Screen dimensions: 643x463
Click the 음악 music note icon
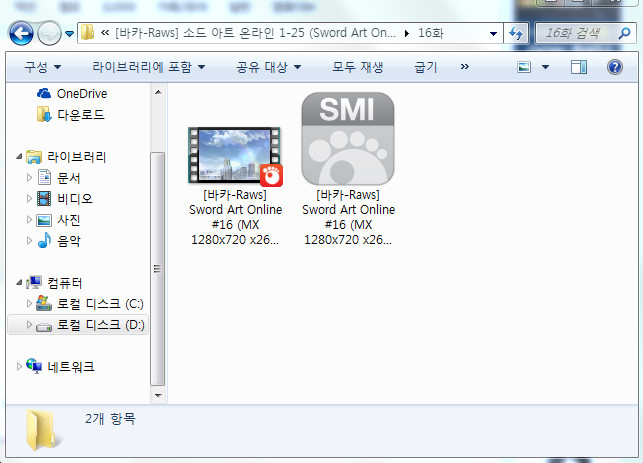pyautogui.click(x=44, y=240)
